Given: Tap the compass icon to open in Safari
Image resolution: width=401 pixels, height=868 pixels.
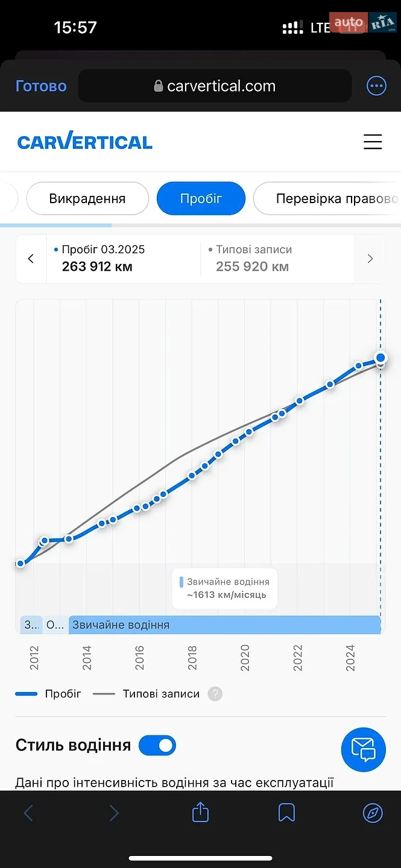Looking at the screenshot, I should coord(373,813).
